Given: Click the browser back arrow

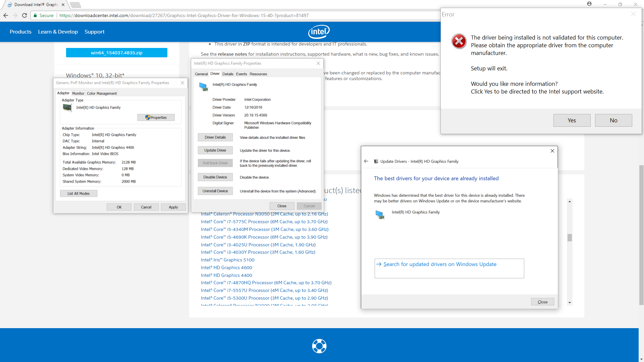Looking at the screenshot, I should pyautogui.click(x=6, y=15).
